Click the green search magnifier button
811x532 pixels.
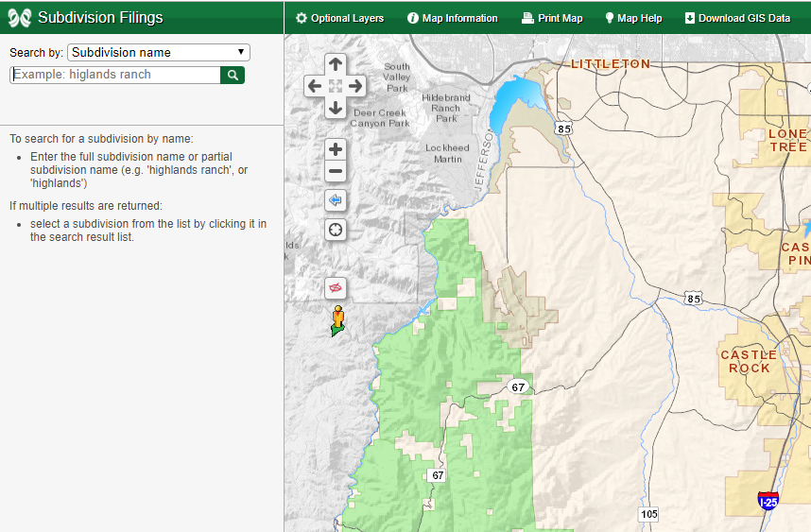[233, 75]
